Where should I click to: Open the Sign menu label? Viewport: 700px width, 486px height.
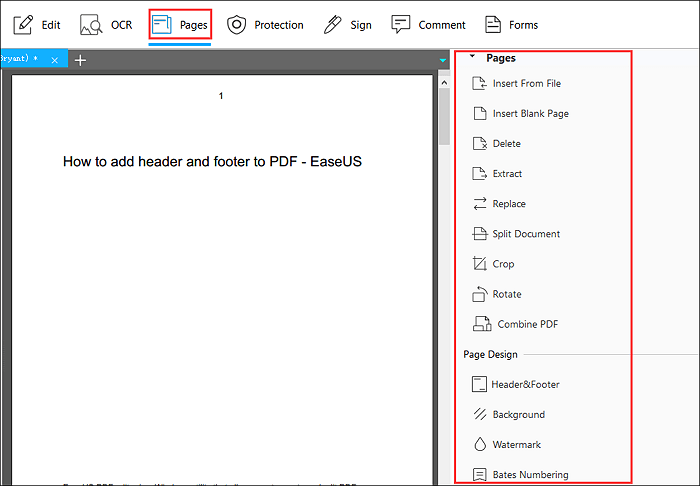(361, 25)
